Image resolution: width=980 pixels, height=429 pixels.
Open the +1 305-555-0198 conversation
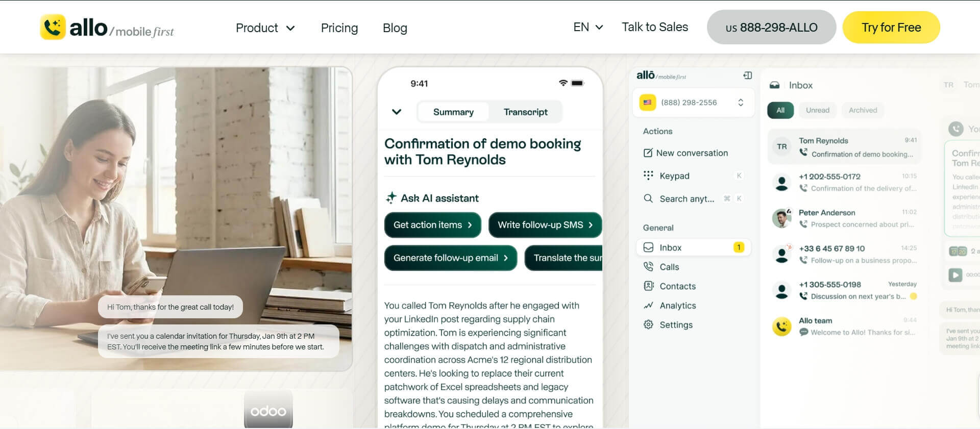[844, 290]
